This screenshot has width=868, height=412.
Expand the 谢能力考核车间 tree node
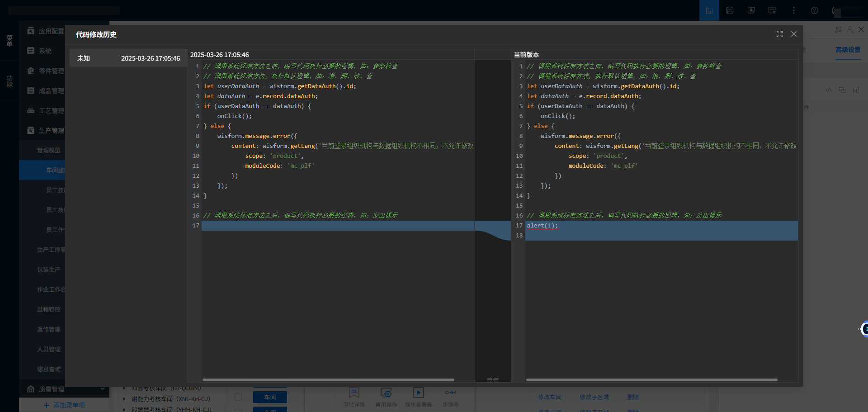click(x=124, y=399)
